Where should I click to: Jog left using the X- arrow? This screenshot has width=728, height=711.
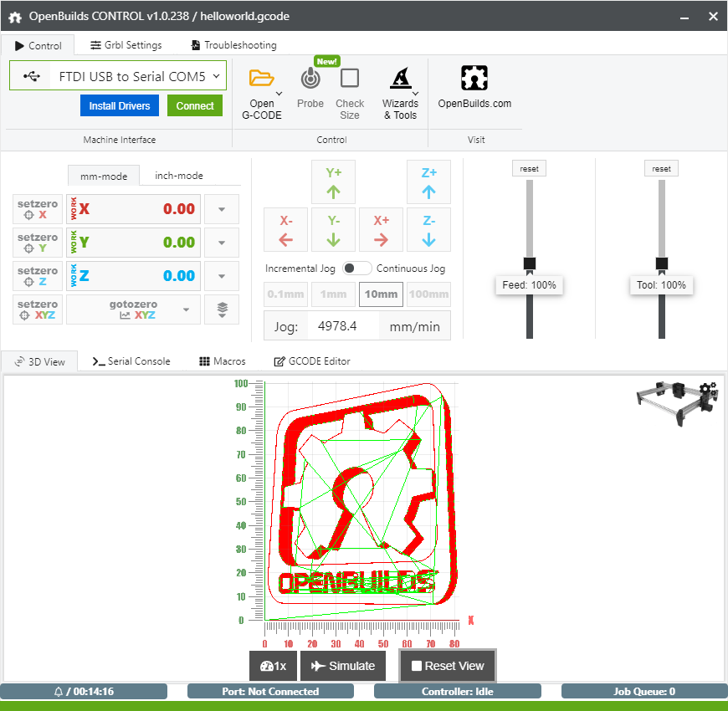(x=285, y=230)
